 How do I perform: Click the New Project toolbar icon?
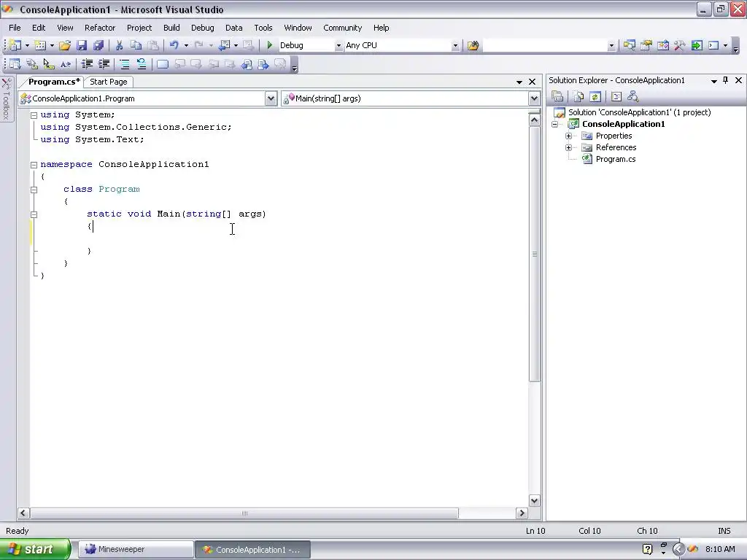pyautogui.click(x=15, y=45)
